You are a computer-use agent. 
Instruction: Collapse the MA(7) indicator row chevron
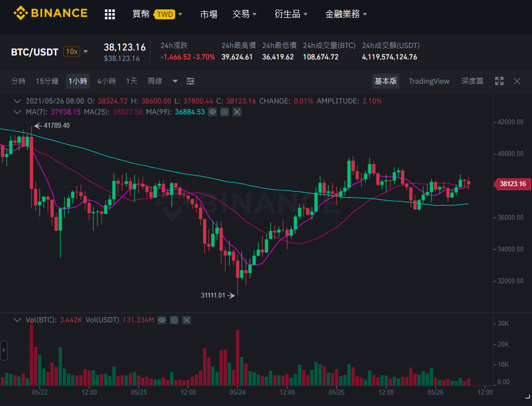click(x=17, y=112)
